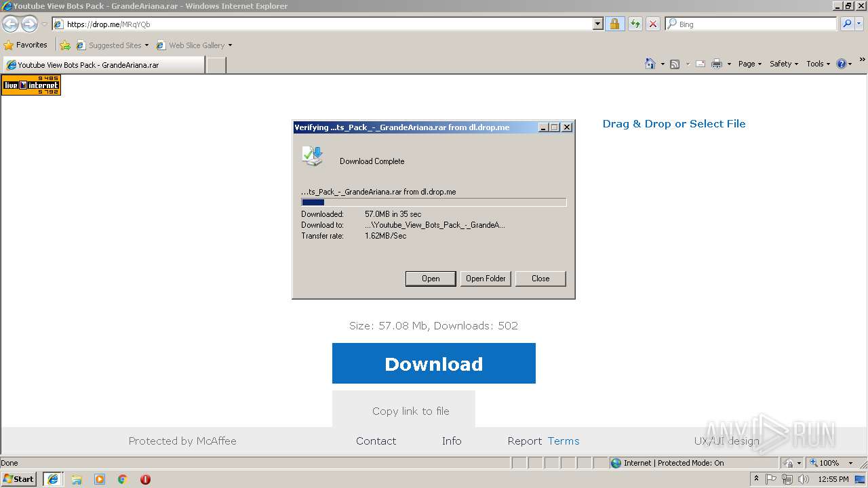
Task: Open the Page menu
Action: click(750, 64)
